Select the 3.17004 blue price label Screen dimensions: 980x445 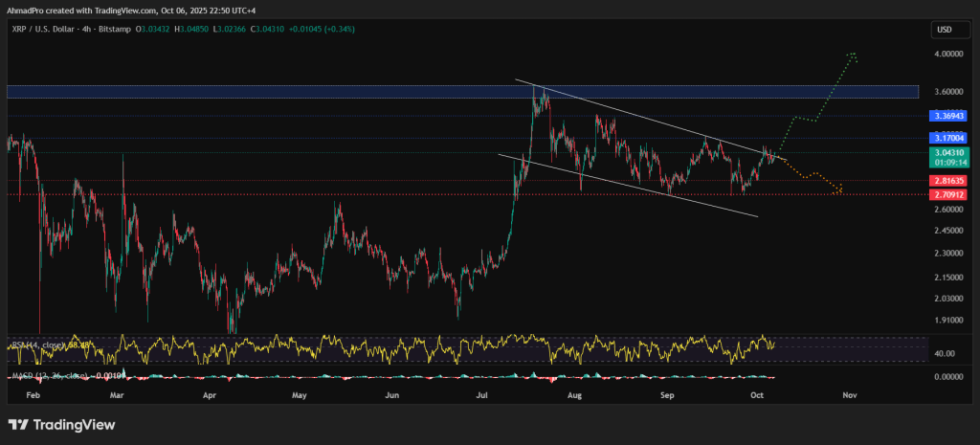[x=948, y=138]
